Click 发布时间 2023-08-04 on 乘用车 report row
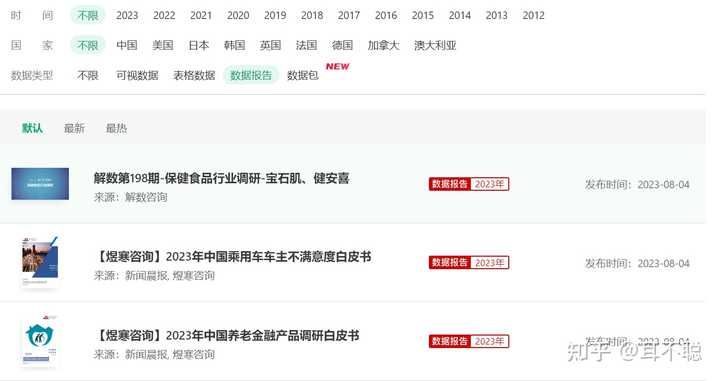This screenshot has width=720, height=381. click(x=637, y=263)
